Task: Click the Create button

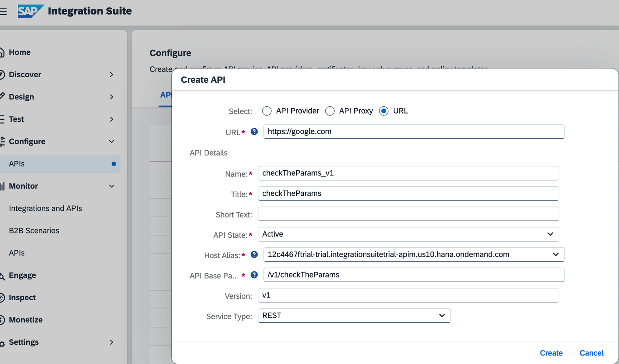Action: (x=551, y=353)
